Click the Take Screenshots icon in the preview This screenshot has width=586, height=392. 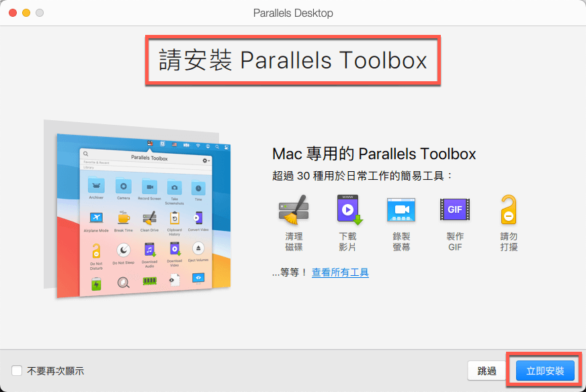[x=175, y=187]
